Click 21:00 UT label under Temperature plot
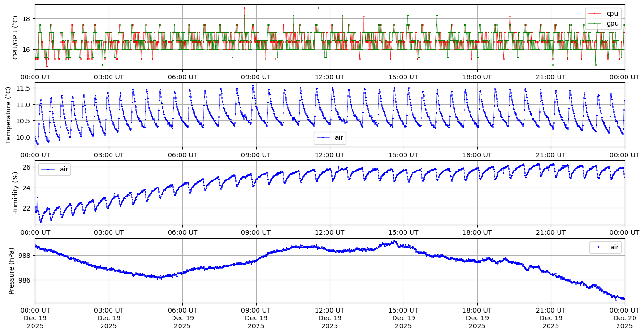 click(x=550, y=154)
